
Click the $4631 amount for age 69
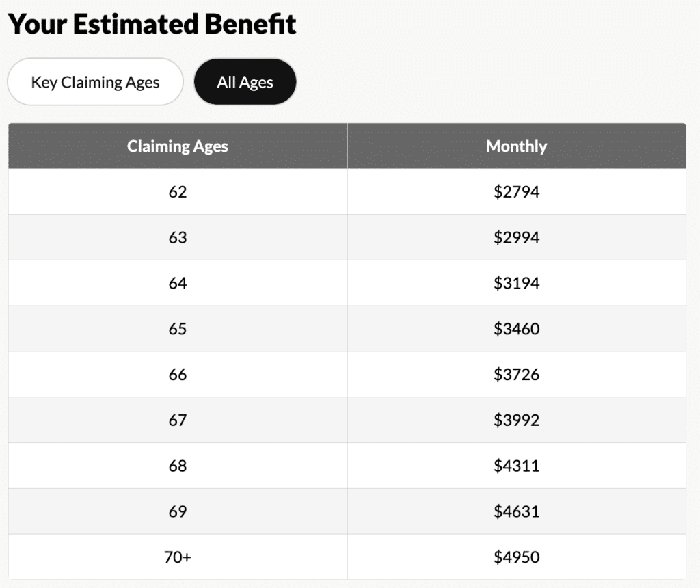[517, 511]
